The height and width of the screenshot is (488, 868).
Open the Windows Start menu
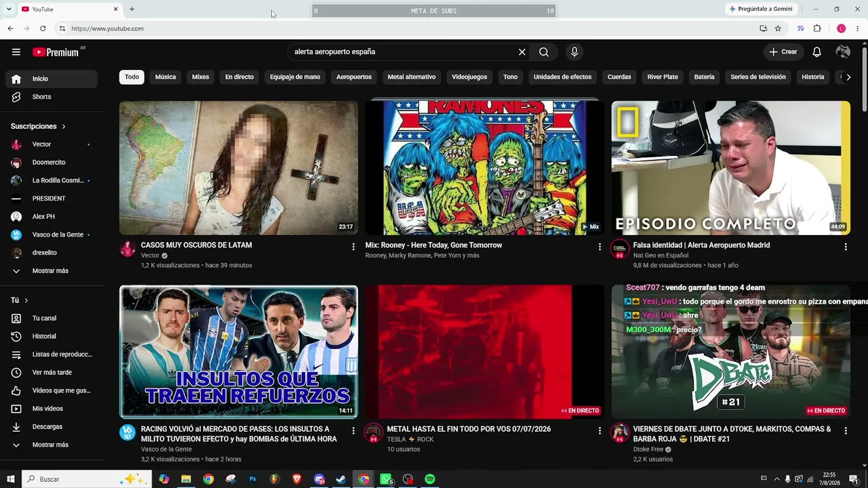click(x=10, y=479)
